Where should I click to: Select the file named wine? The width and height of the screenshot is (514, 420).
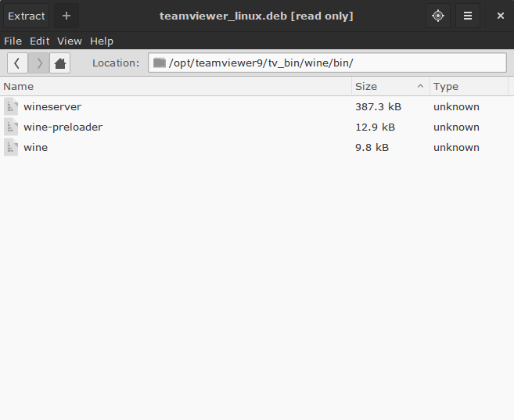[x=36, y=147]
